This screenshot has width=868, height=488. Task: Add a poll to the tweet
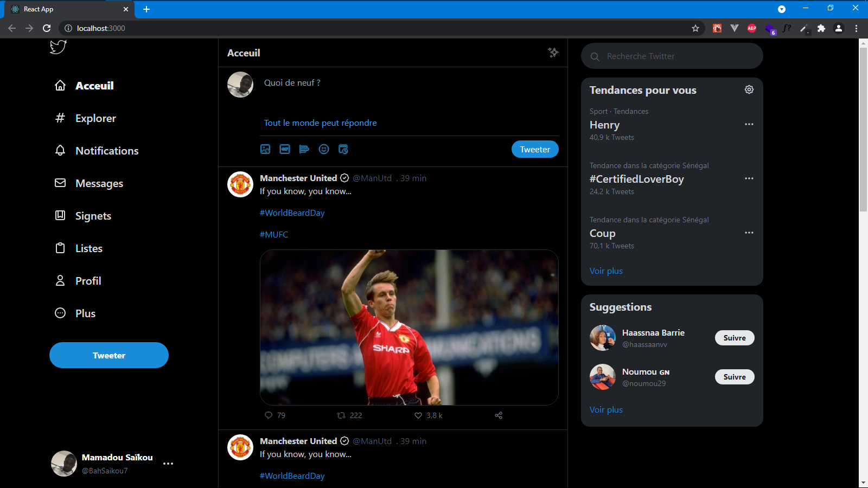pyautogui.click(x=304, y=149)
